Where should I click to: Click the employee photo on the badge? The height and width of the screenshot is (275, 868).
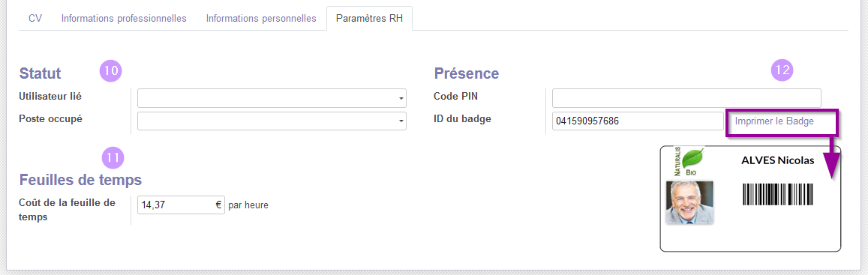(x=689, y=202)
